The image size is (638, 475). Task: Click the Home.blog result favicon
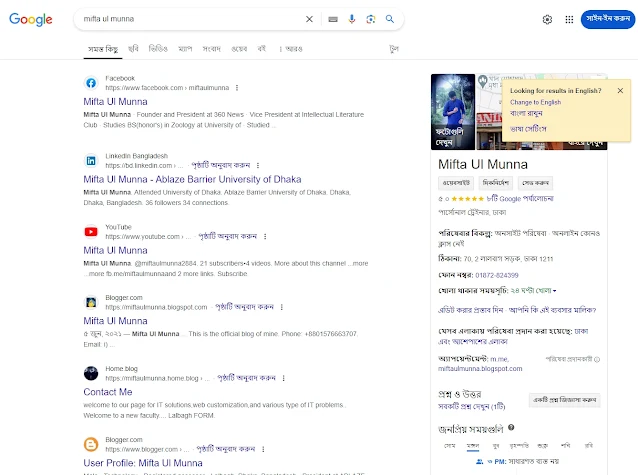click(x=91, y=373)
